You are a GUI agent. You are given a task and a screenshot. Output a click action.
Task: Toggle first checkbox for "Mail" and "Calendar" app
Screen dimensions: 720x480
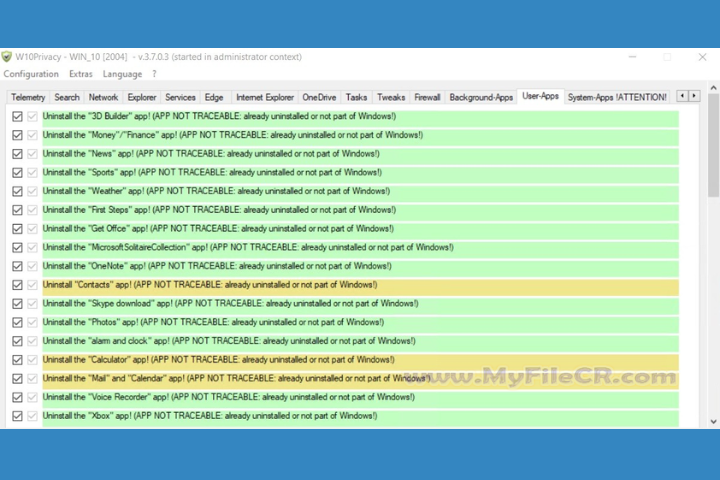17,378
